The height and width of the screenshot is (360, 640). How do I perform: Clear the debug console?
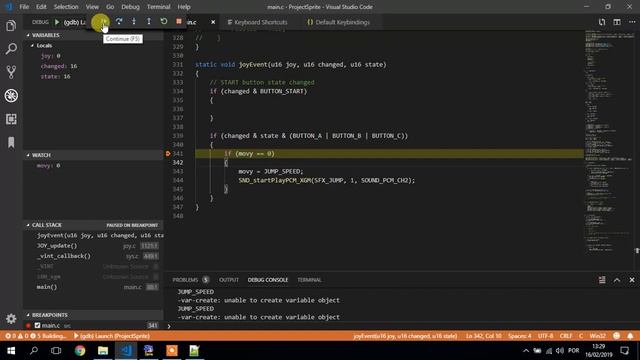pyautogui.click(x=602, y=280)
